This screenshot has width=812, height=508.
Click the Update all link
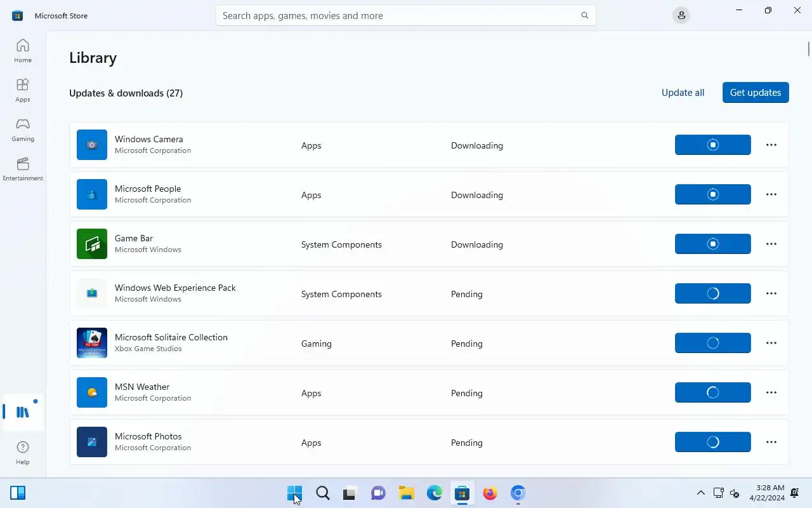click(x=683, y=93)
